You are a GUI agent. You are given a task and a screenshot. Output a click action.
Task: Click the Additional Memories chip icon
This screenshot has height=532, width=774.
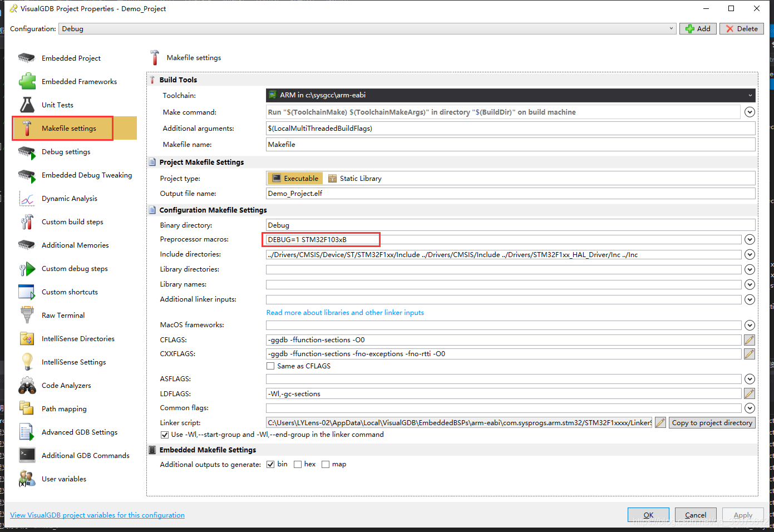point(27,245)
